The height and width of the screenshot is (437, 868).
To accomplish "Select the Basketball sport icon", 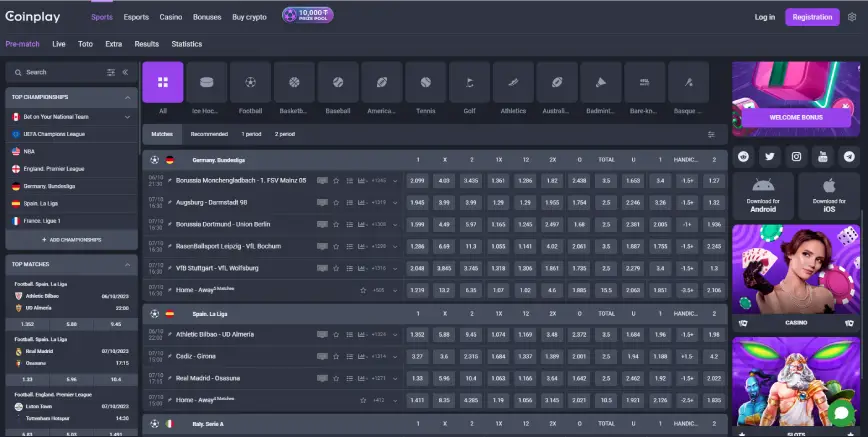I will coord(294,83).
